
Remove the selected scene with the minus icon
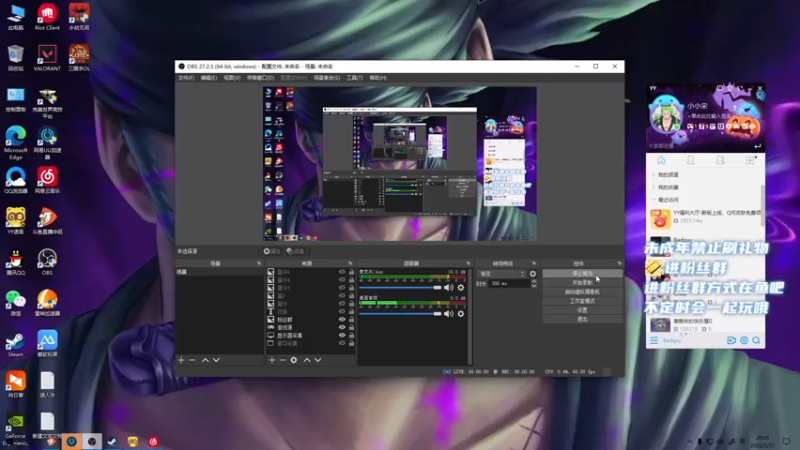[x=192, y=360]
